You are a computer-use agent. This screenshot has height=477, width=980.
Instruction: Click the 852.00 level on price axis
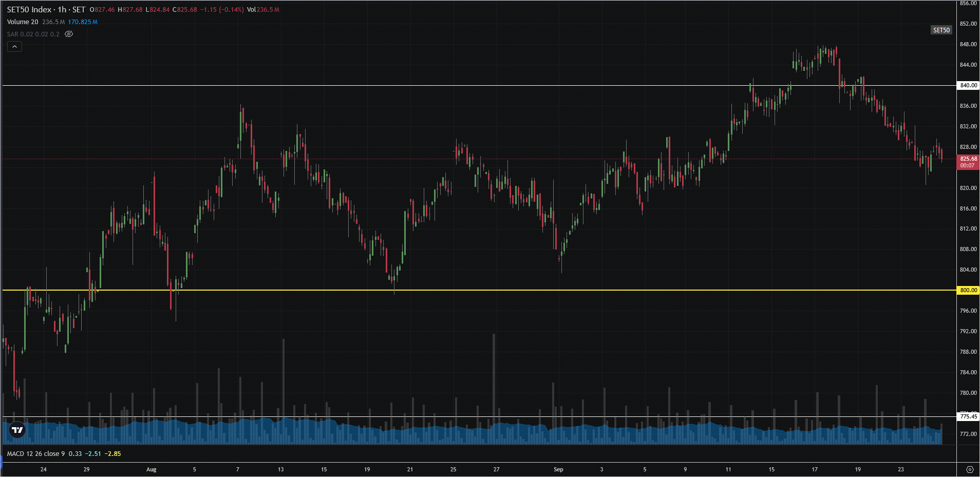(x=968, y=24)
